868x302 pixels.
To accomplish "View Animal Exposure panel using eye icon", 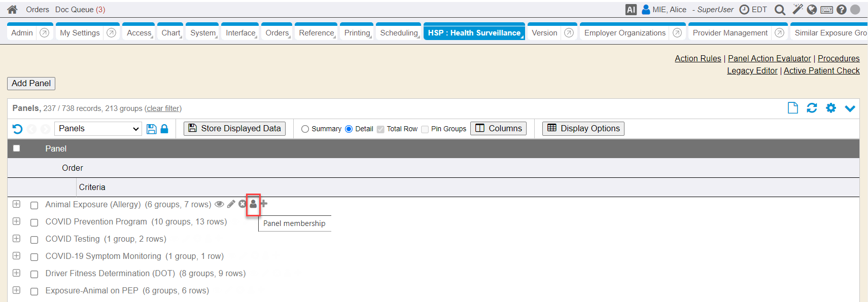I will 219,204.
